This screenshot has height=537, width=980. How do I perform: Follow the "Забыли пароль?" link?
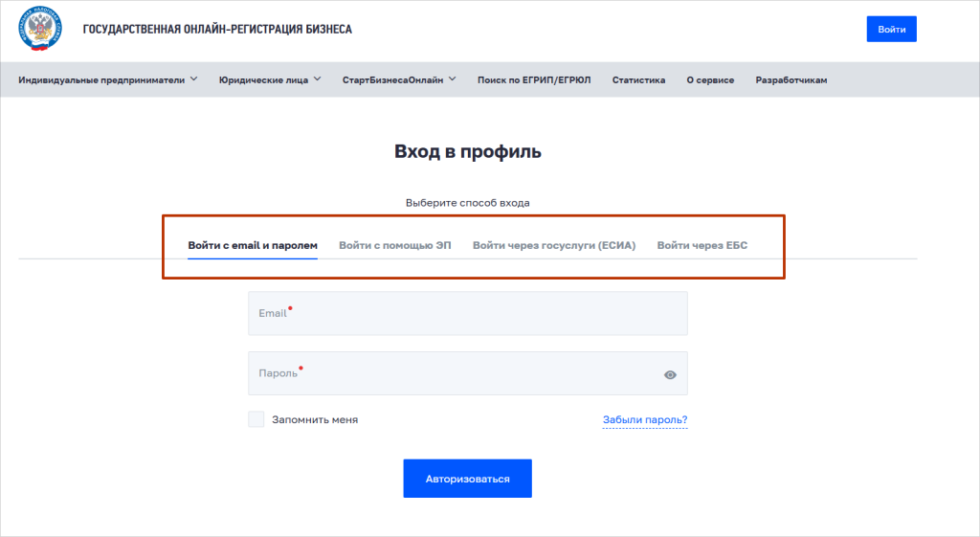(644, 419)
